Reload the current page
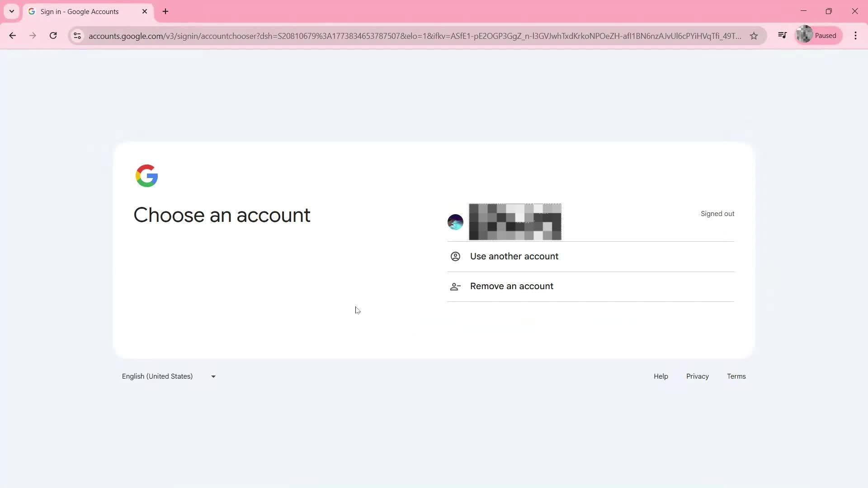This screenshot has width=868, height=488. [x=53, y=36]
